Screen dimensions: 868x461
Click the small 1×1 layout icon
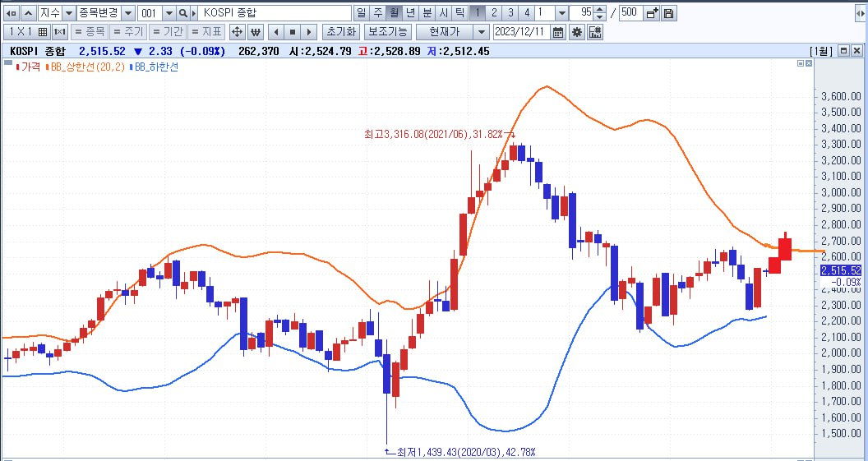tap(60, 32)
